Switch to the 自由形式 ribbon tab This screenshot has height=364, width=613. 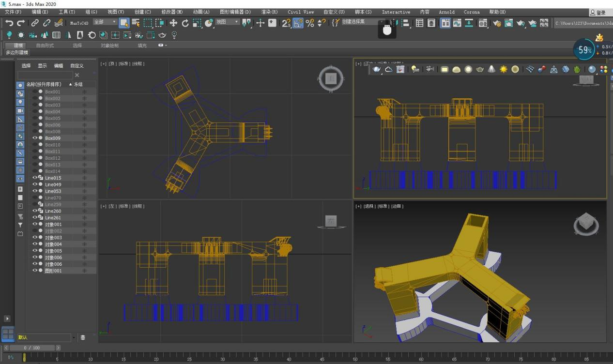point(45,45)
